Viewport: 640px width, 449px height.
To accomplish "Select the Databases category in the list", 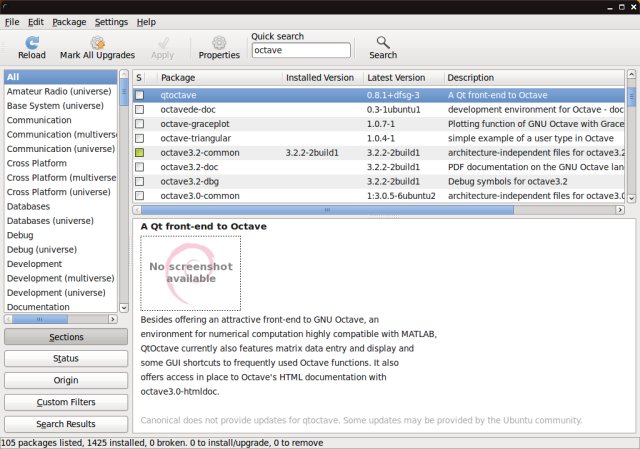I will coord(29,206).
